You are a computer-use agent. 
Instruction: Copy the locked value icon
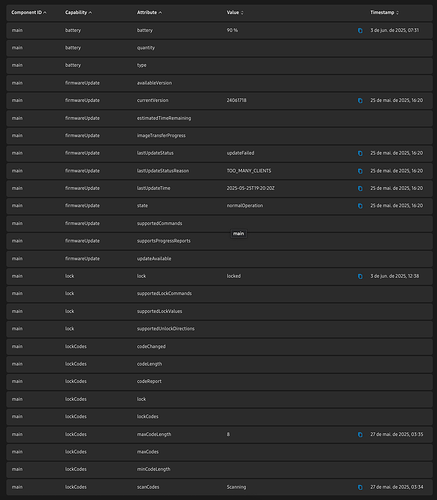[x=360, y=276]
